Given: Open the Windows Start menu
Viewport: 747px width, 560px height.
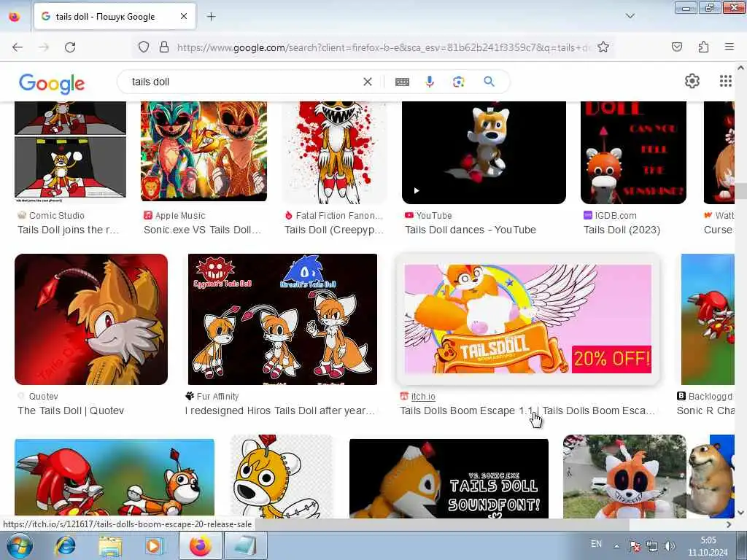Looking at the screenshot, I should (19, 545).
